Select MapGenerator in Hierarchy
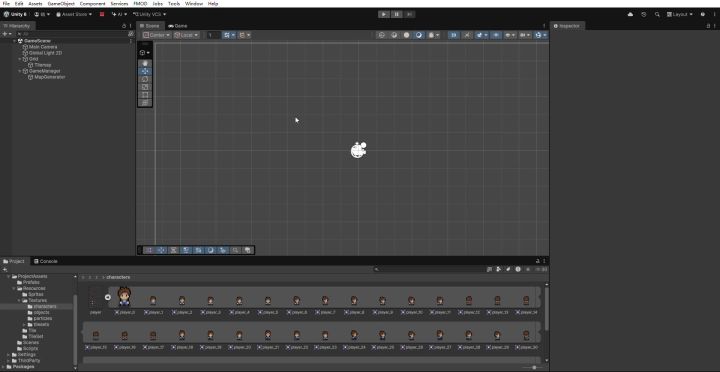Screen dimensions: 720x372 pos(50,77)
